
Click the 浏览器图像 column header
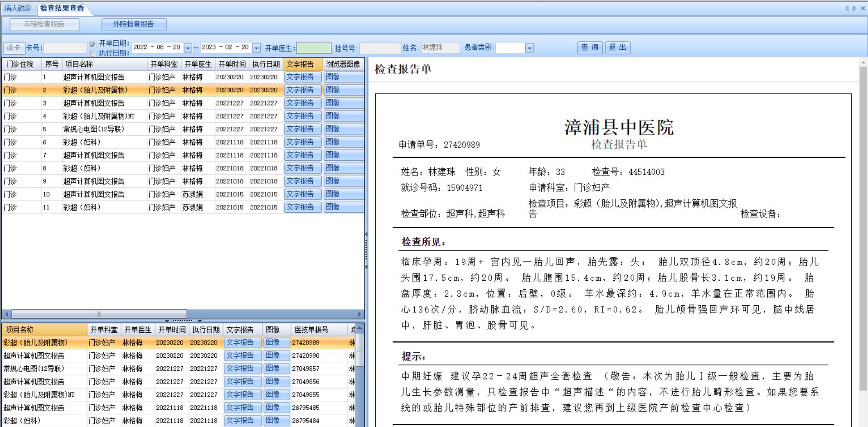tap(344, 64)
